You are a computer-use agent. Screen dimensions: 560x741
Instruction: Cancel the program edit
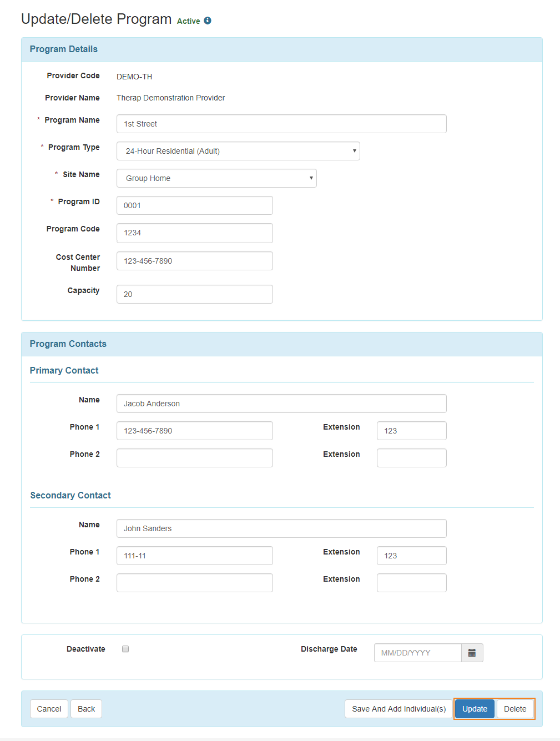click(49, 709)
